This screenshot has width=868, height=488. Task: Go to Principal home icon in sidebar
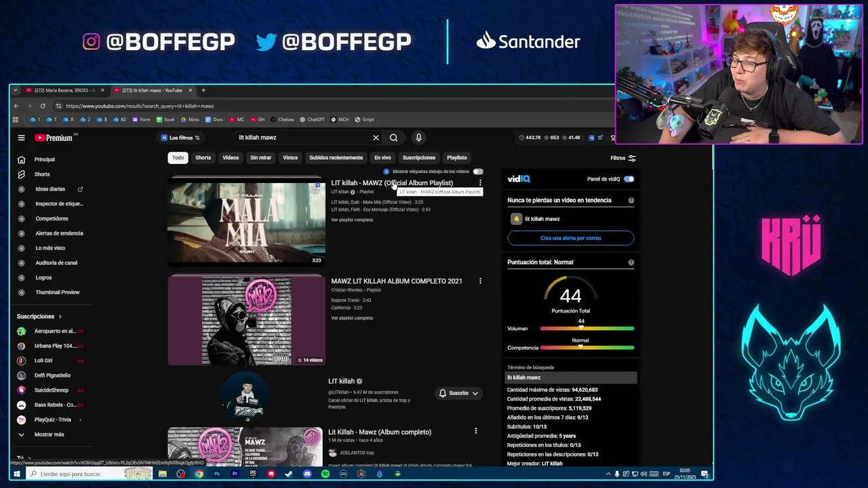tap(21, 159)
